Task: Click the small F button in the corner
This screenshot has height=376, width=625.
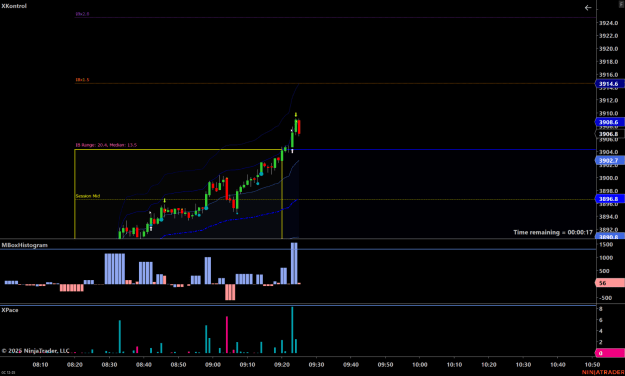Action: point(622,3)
